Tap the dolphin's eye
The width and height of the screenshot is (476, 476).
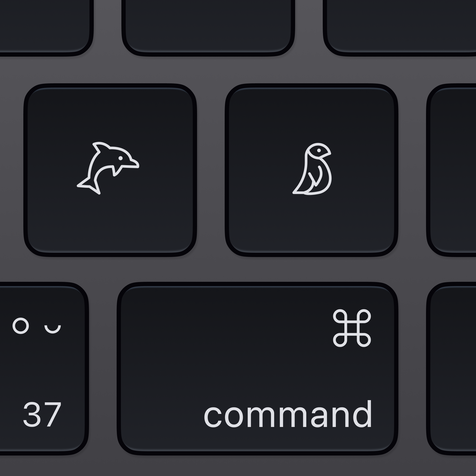point(120,158)
